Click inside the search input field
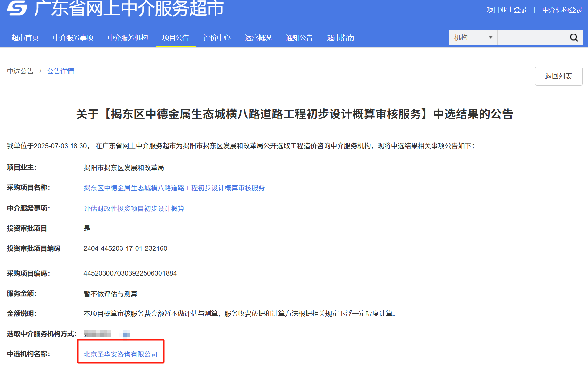This screenshot has height=366, width=588. click(x=531, y=38)
